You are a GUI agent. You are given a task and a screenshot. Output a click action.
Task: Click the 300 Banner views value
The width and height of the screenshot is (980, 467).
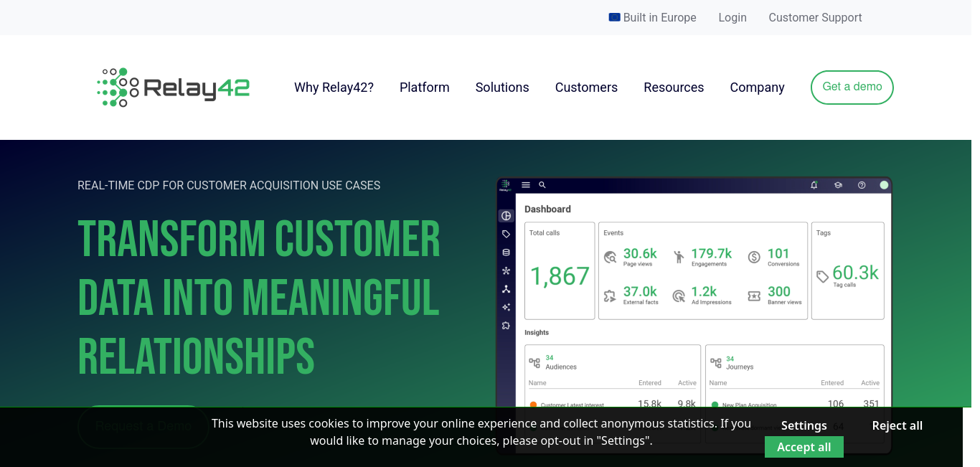click(x=779, y=291)
